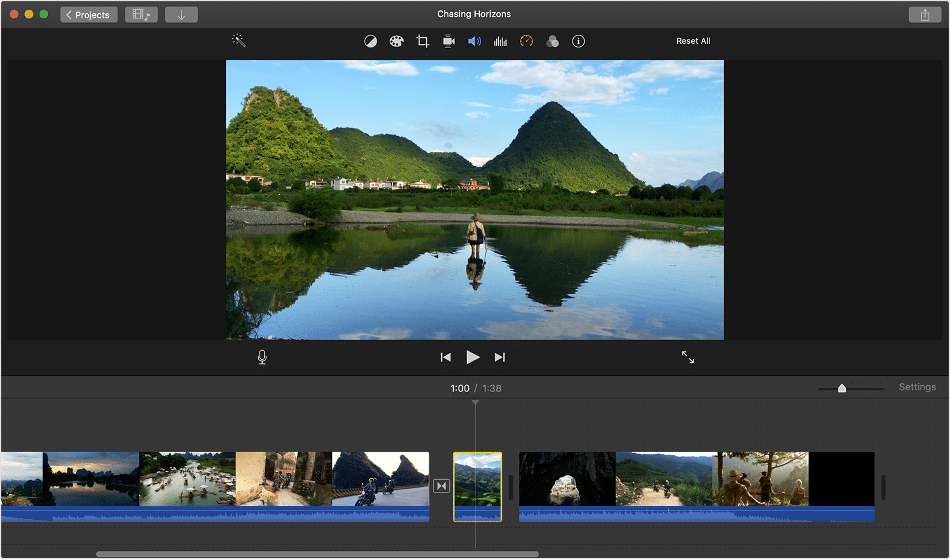Viewport: 950px width, 560px height.
Task: Select the Enhance magic wand tool
Action: click(238, 41)
